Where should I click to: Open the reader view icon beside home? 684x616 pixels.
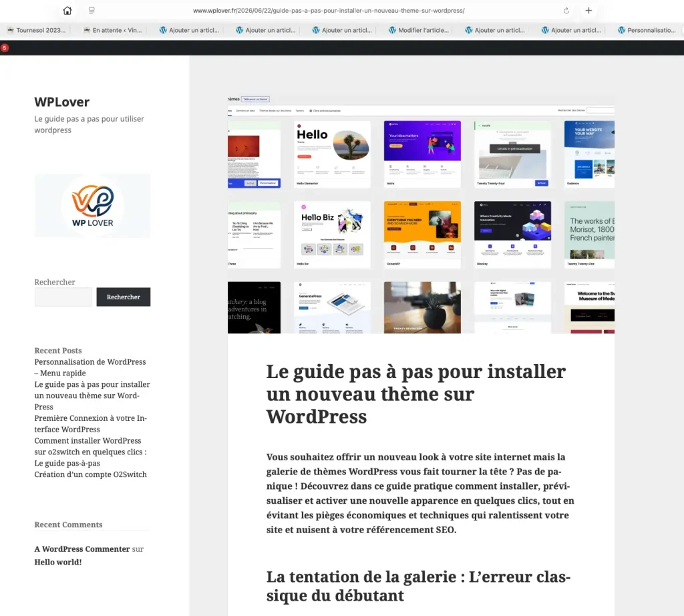(x=92, y=11)
